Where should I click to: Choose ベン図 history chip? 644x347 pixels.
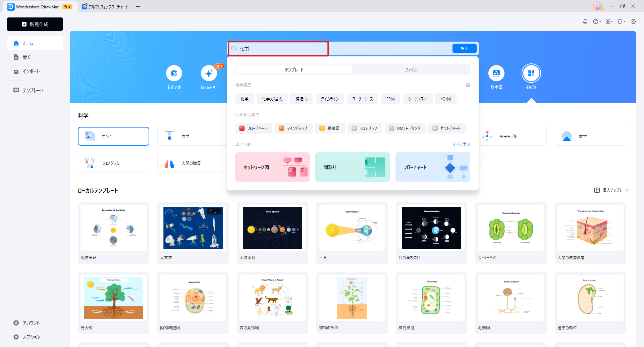(446, 99)
